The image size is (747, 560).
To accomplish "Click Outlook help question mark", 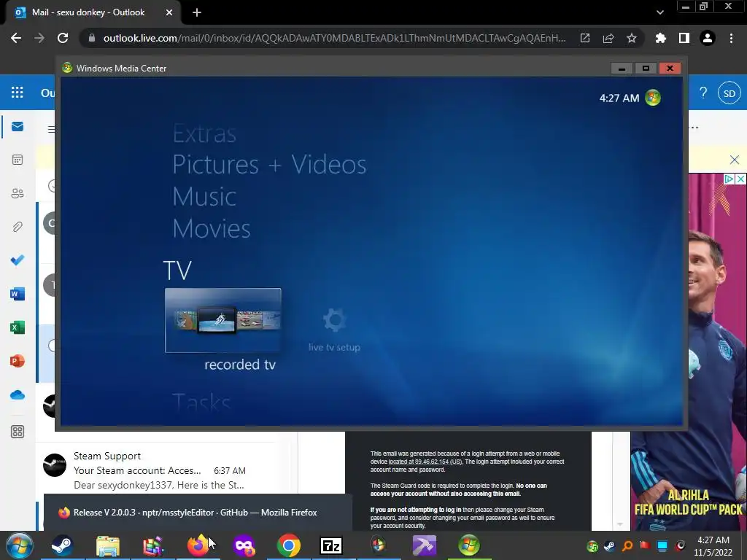I will point(703,93).
